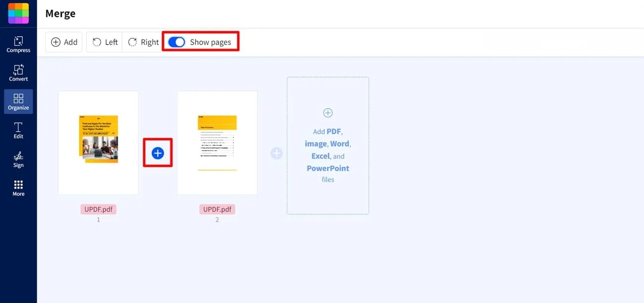Toggle off Show pages
The width and height of the screenshot is (644, 303).
tap(176, 42)
